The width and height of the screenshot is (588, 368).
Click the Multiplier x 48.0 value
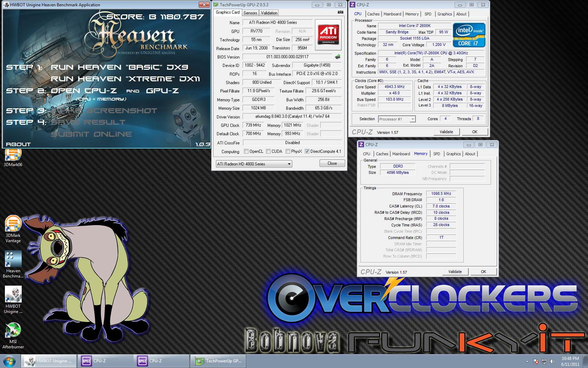[394, 93]
